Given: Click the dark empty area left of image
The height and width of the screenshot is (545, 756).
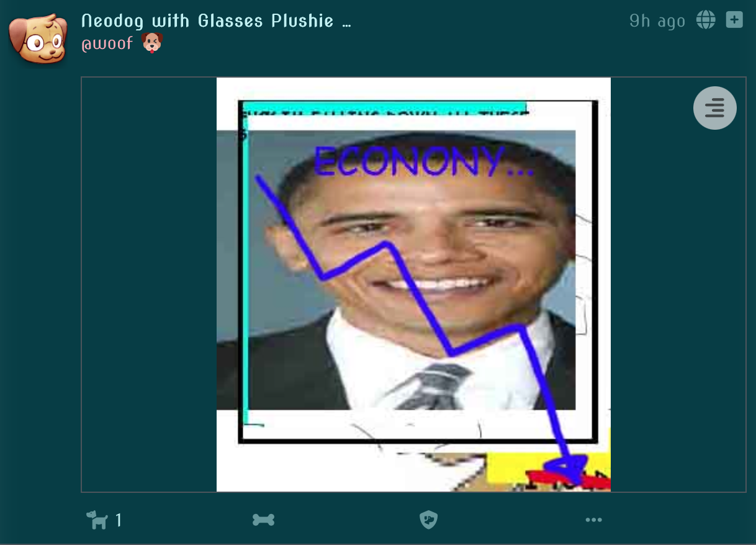Looking at the screenshot, I should [149, 284].
